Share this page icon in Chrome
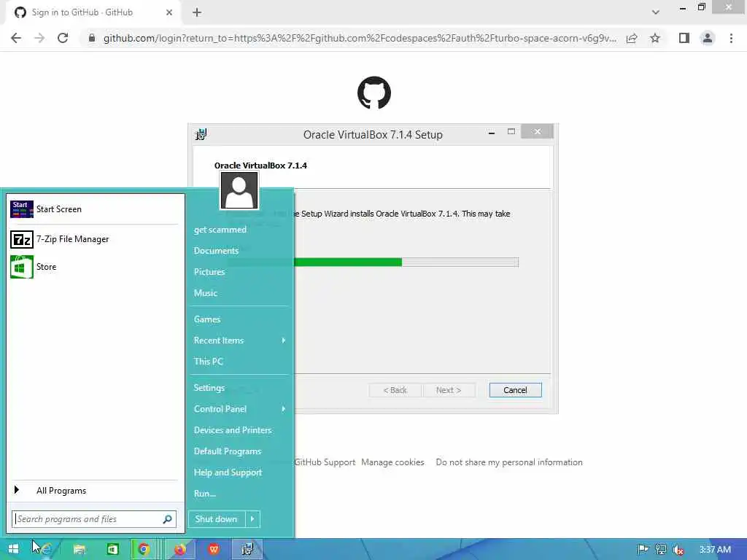The height and width of the screenshot is (560, 747). pyautogui.click(x=632, y=38)
